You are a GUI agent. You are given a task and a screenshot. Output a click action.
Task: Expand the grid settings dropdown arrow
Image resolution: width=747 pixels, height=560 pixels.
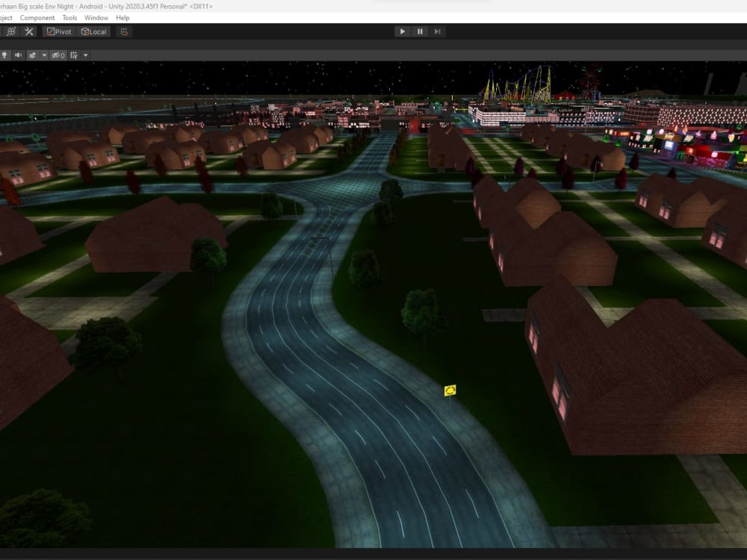(x=85, y=55)
